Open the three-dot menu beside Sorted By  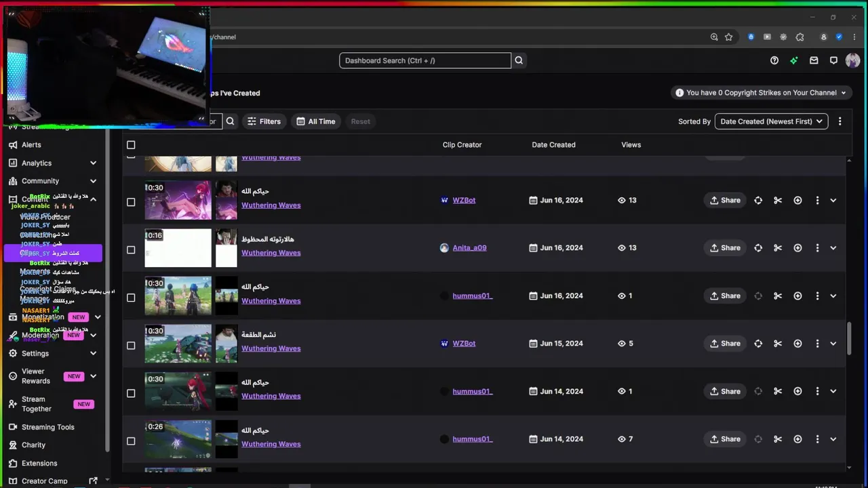coord(840,121)
